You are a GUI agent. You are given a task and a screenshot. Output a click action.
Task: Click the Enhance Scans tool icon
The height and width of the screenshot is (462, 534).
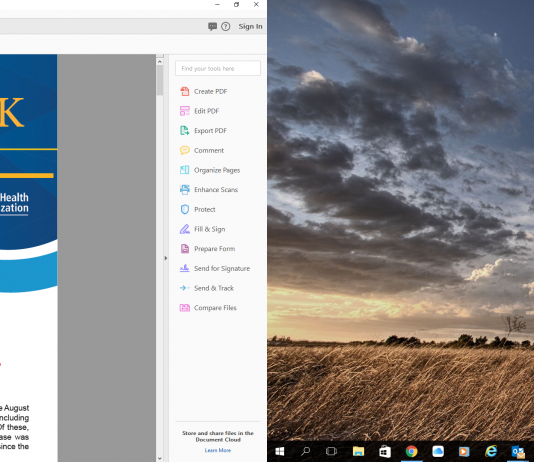[185, 190]
